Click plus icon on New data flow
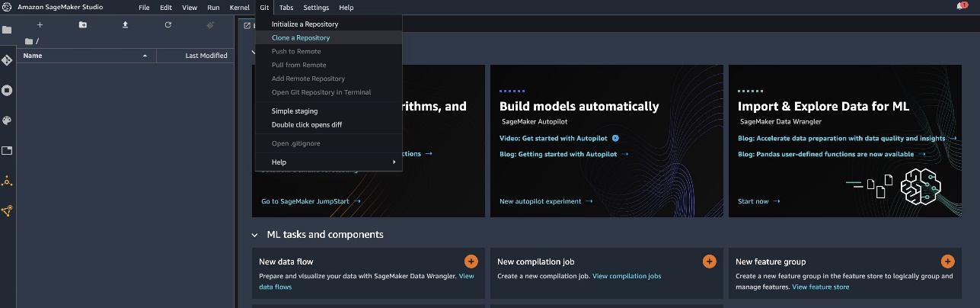This screenshot has width=980, height=308. 471,261
